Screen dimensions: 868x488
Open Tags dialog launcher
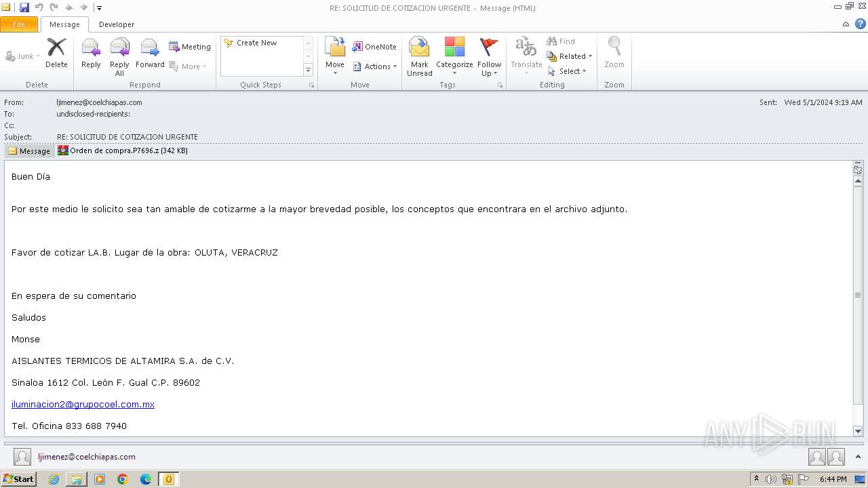(x=500, y=85)
